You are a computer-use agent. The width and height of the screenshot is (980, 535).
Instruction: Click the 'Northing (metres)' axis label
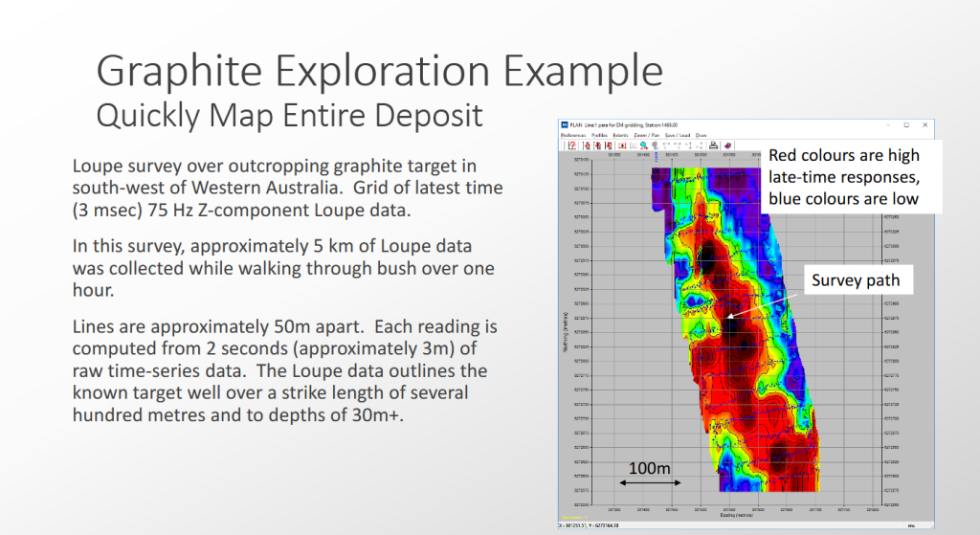[566, 331]
